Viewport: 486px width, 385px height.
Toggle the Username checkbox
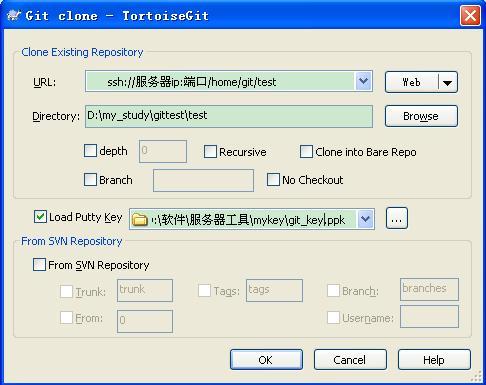(333, 317)
